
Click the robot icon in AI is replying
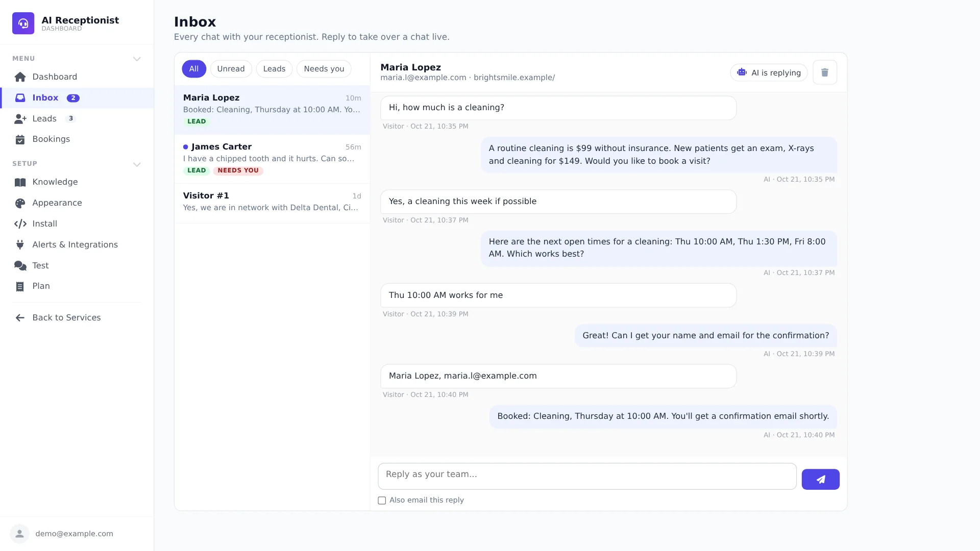pyautogui.click(x=742, y=72)
